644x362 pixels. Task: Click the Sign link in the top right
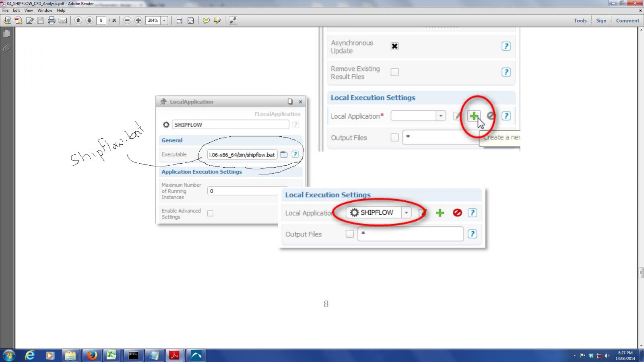click(x=601, y=21)
